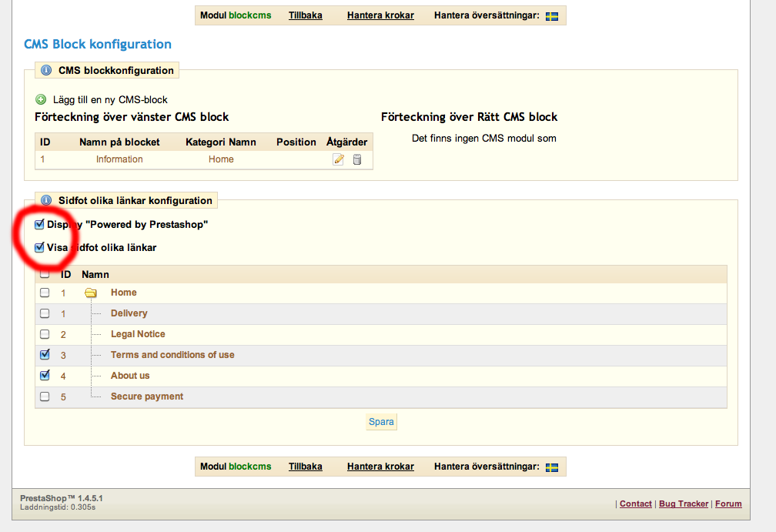Viewport: 776px width, 532px height.
Task: Click Namn column header in footer list
Action: [95, 275]
